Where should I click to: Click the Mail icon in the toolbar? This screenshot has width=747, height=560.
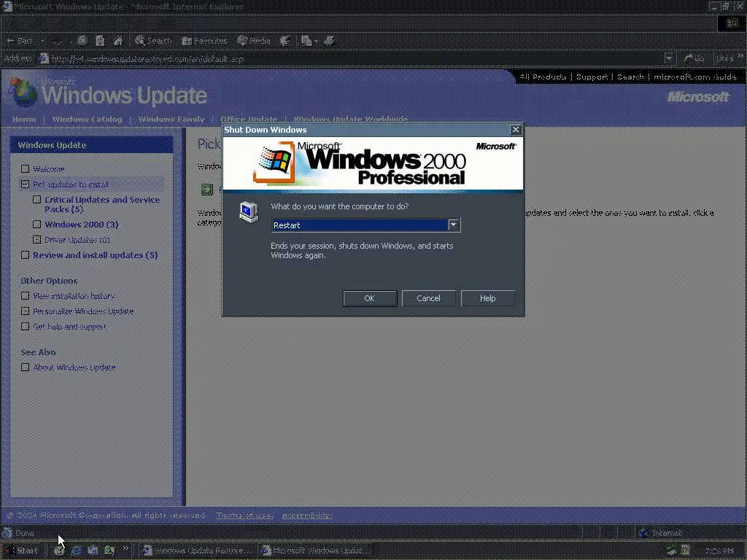click(307, 41)
